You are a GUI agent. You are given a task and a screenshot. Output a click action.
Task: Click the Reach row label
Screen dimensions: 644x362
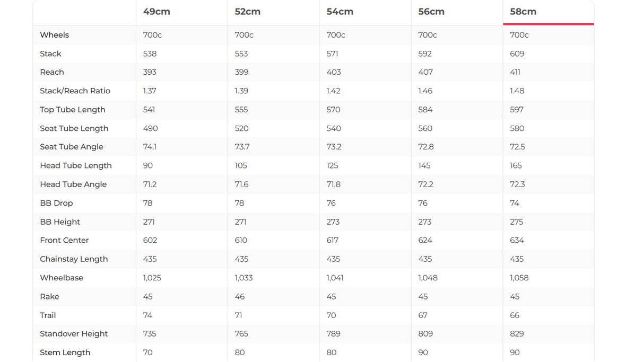(52, 72)
